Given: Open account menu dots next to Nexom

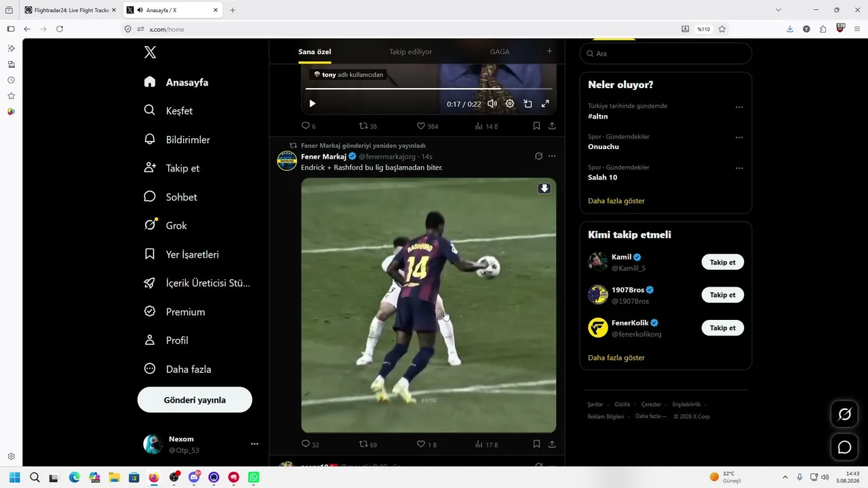Looking at the screenshot, I should [x=254, y=444].
